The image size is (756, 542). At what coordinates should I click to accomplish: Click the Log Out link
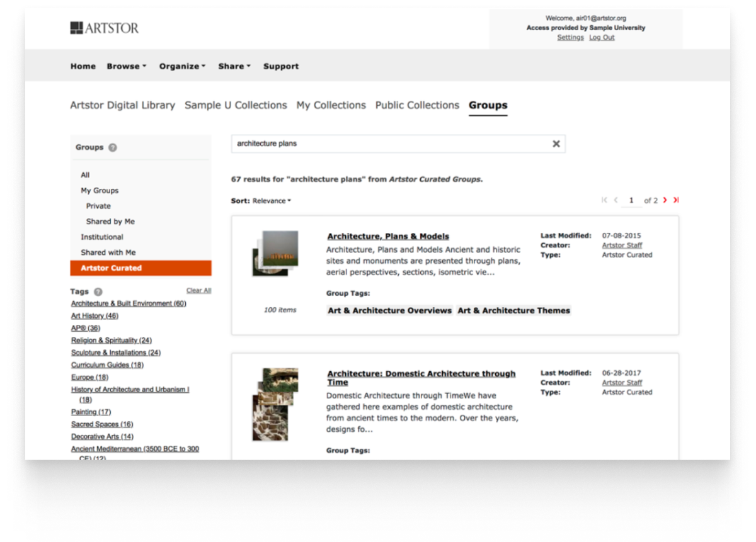coord(602,37)
